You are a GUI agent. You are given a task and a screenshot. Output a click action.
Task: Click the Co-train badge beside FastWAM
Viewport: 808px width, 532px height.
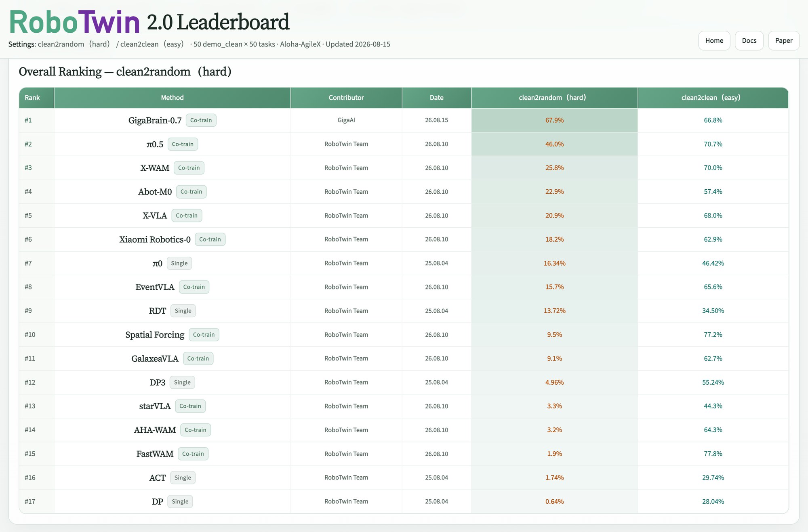pyautogui.click(x=193, y=454)
